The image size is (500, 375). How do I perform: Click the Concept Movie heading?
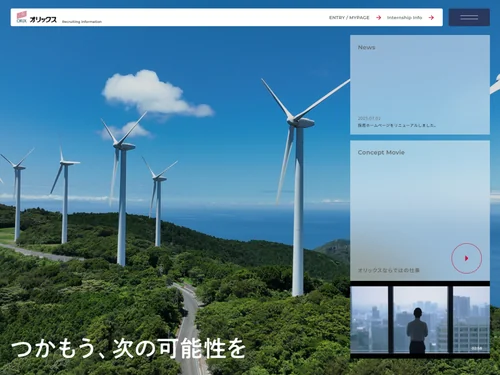point(381,152)
